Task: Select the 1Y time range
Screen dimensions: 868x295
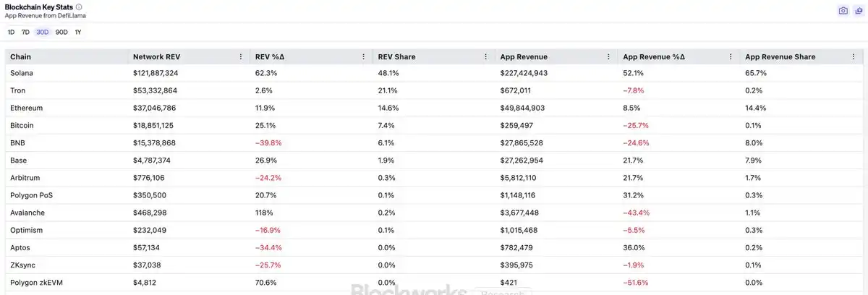Action: pos(78,32)
